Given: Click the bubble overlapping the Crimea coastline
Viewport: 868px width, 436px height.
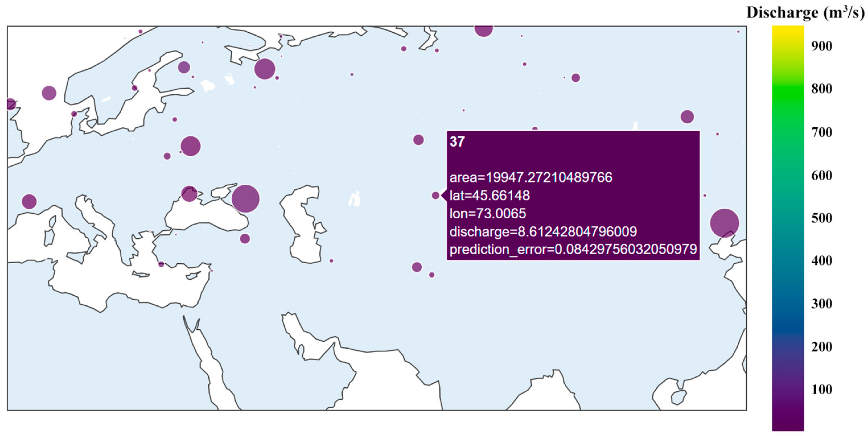Looking at the screenshot, I should [x=189, y=194].
